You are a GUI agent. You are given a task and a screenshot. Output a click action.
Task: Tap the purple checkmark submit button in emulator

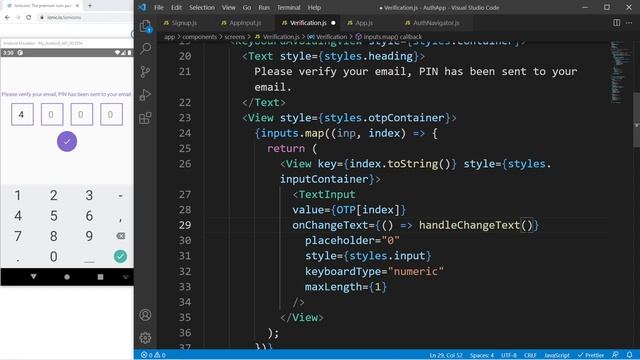67,142
